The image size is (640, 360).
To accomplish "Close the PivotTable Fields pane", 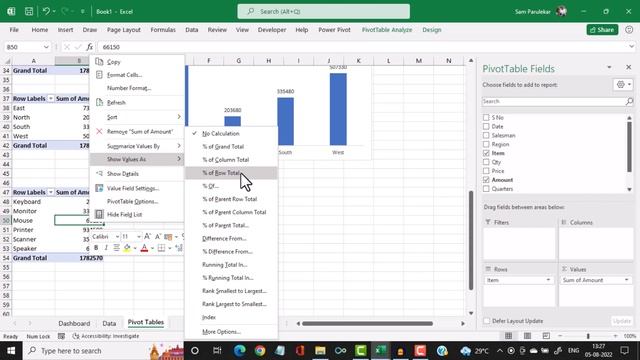I will 629,67.
